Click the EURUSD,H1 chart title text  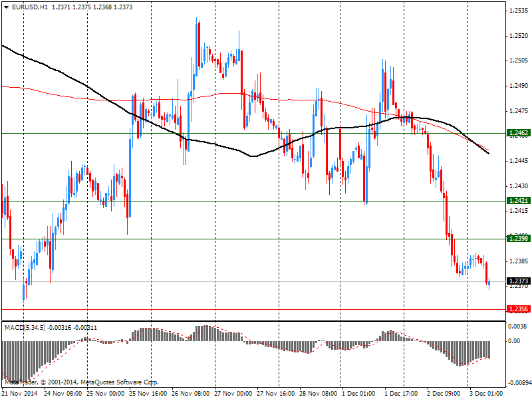click(x=30, y=7)
